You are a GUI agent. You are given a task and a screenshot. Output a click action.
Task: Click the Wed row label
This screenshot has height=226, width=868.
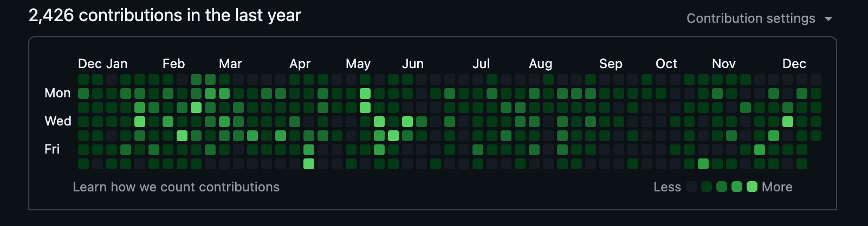click(x=58, y=121)
